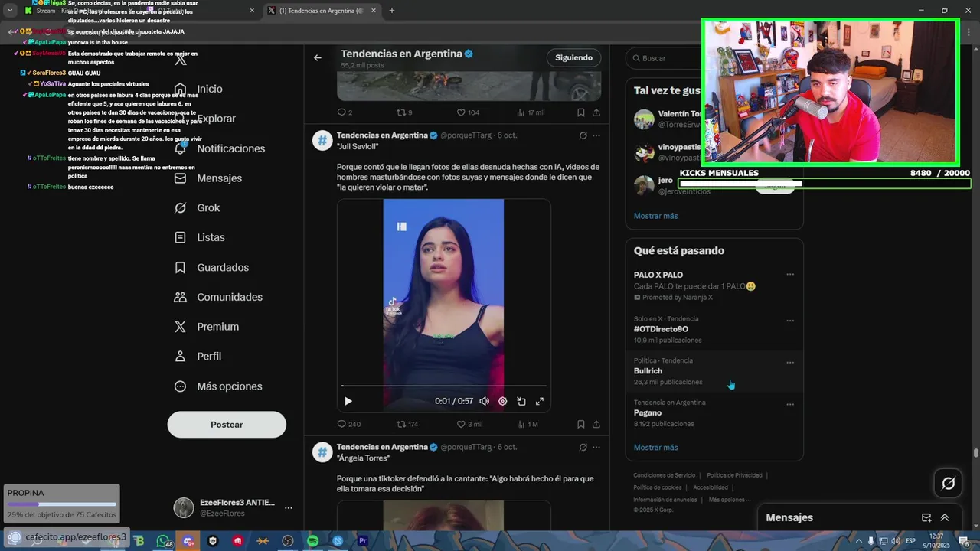Bookmark the top post with 104 likes

pyautogui.click(x=581, y=112)
